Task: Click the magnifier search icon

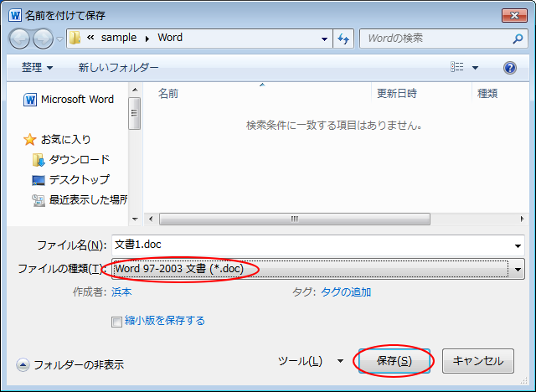Action: (x=518, y=39)
